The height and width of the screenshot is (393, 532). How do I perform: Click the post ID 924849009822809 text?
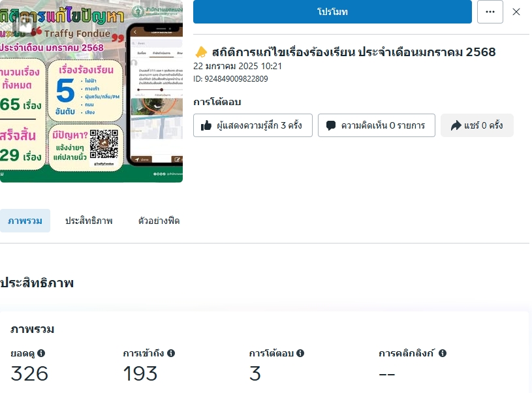click(230, 79)
